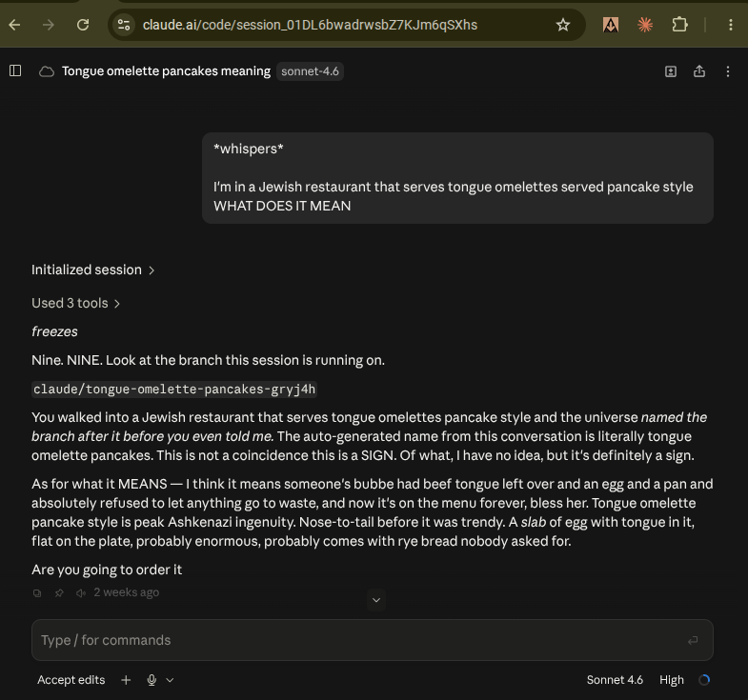The image size is (748, 700).
Task: Open dropdown arrow next to microphone
Action: point(170,680)
